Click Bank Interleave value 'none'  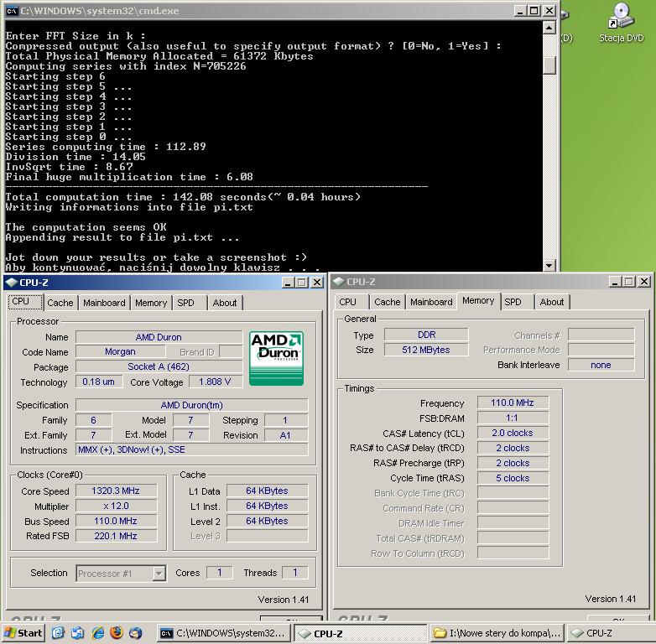601,365
